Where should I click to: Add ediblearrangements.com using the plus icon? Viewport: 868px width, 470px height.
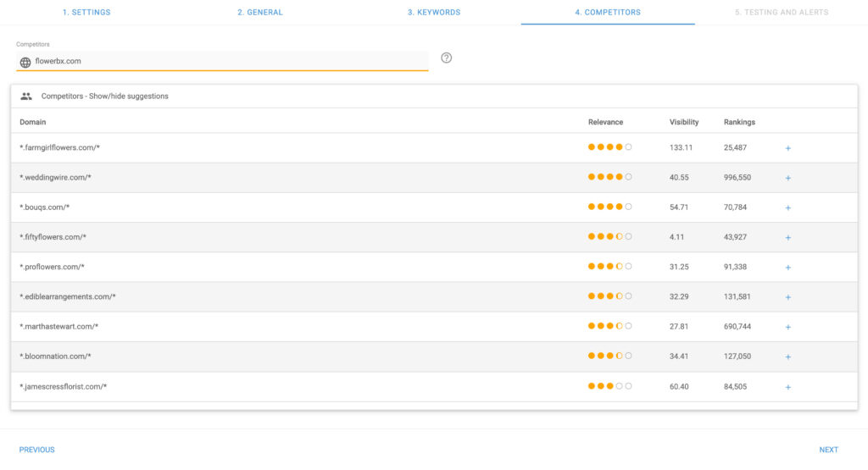787,297
